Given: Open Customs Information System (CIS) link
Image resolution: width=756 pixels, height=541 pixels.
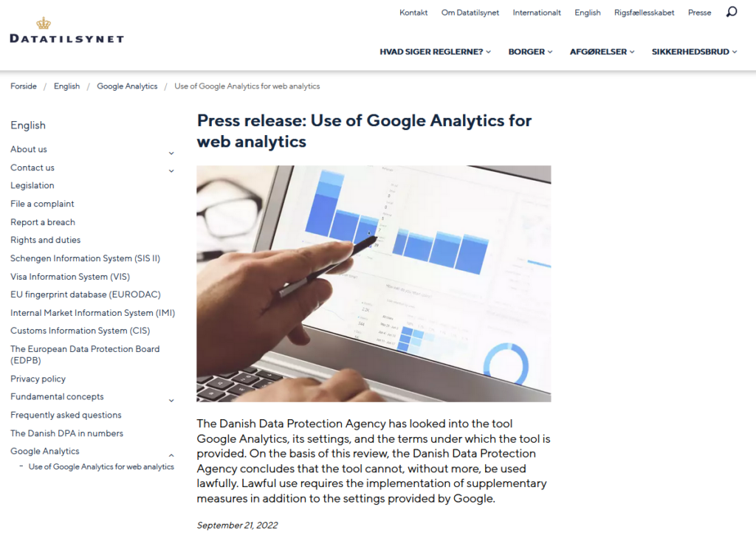Looking at the screenshot, I should pos(80,331).
